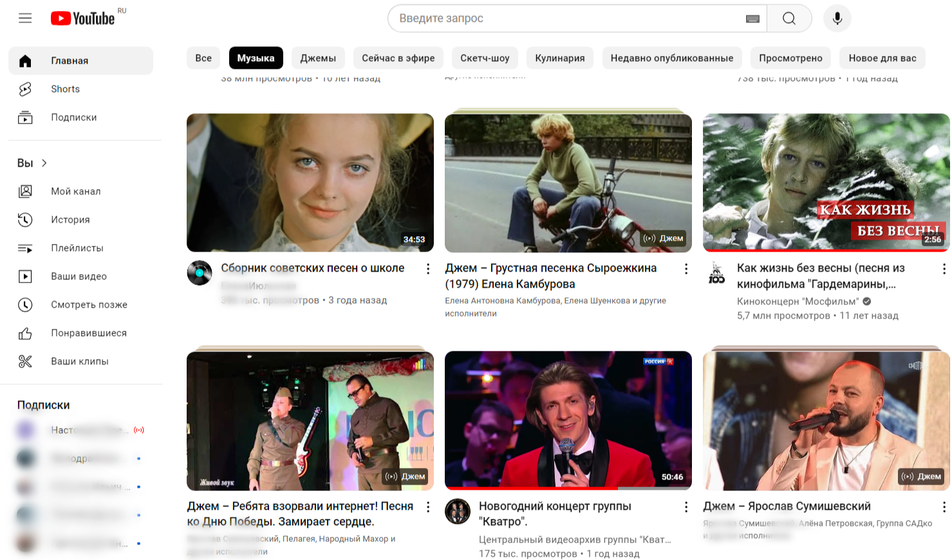The height and width of the screenshot is (560, 952).
Task: Go to Подписки in the sidebar
Action: [73, 117]
